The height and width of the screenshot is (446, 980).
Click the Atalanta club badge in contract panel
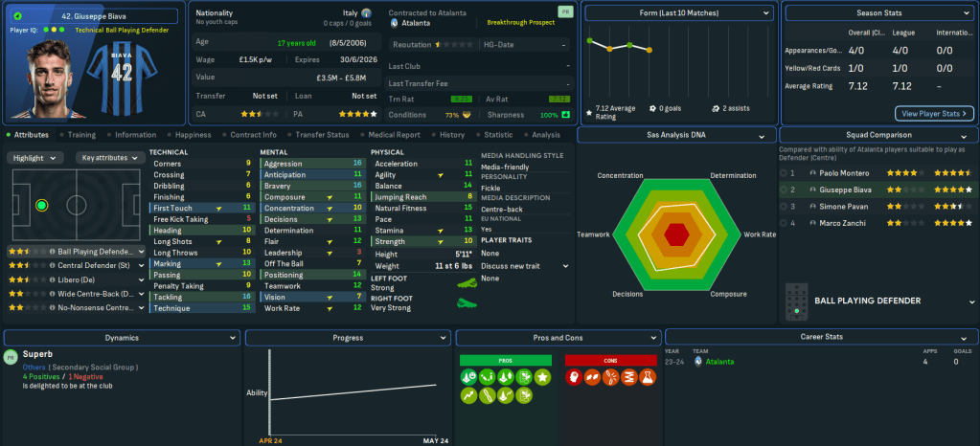[395, 21]
